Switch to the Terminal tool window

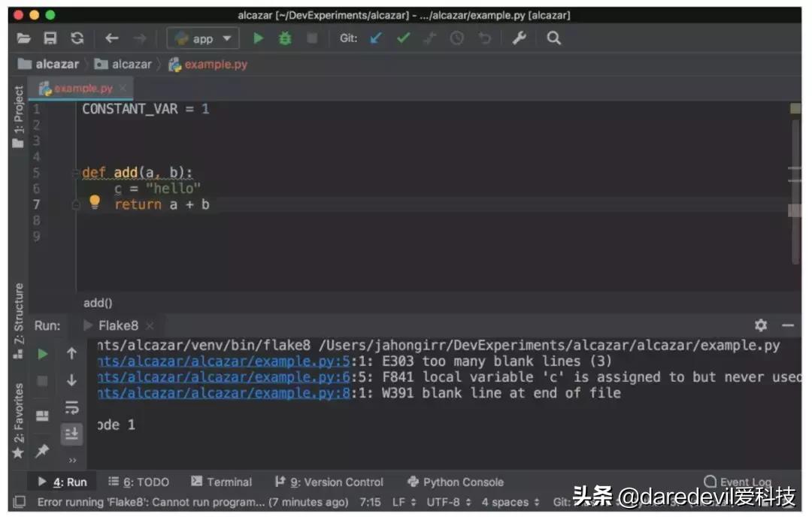pos(223,482)
